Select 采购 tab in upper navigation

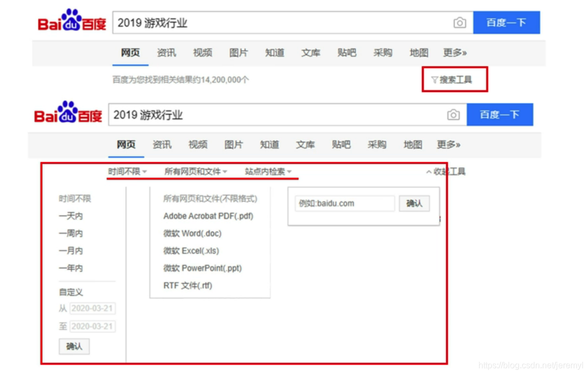pos(383,53)
